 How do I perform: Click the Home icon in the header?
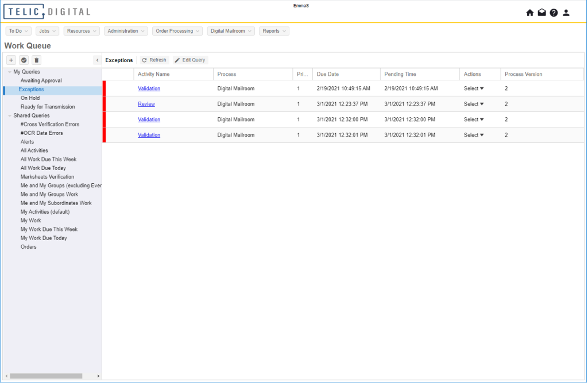click(x=529, y=12)
